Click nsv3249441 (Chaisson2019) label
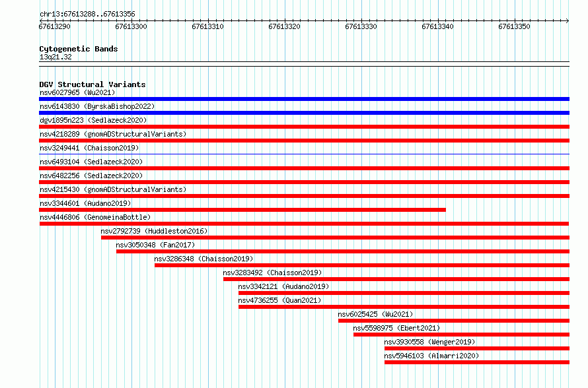The height and width of the screenshot is (388, 588). (x=89, y=148)
